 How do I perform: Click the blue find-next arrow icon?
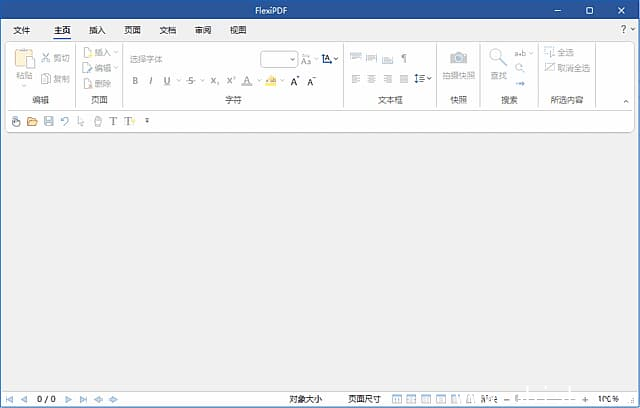(520, 84)
